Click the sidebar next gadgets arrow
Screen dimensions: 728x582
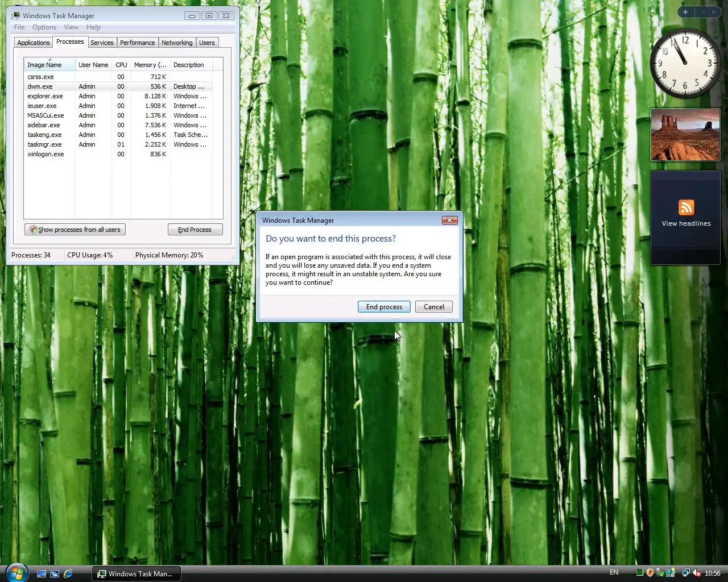[x=714, y=12]
